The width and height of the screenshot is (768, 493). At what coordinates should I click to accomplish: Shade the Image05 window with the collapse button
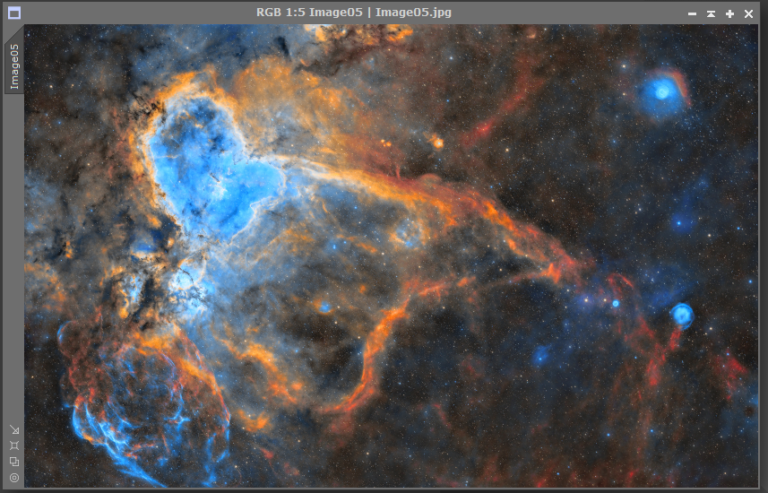point(711,14)
